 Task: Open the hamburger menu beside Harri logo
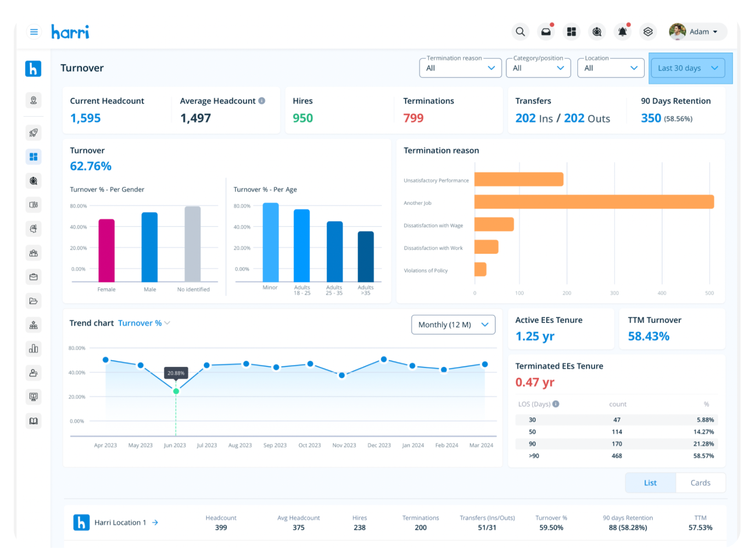(34, 32)
